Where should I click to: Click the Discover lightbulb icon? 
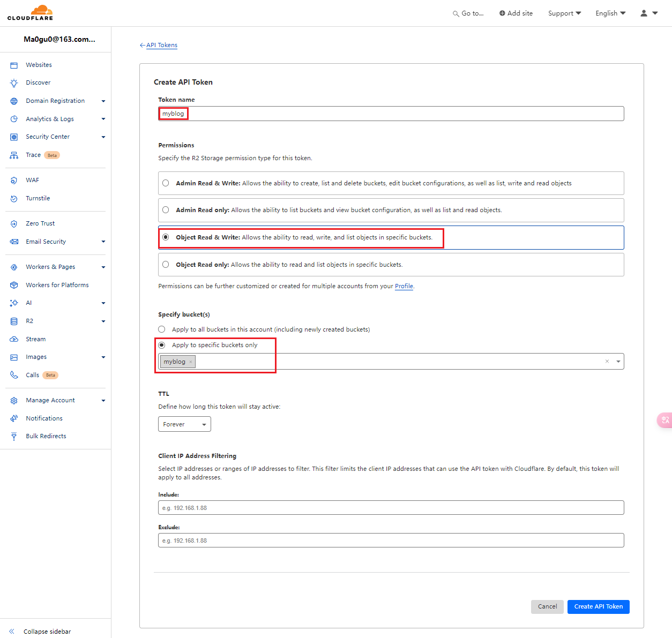(x=14, y=83)
